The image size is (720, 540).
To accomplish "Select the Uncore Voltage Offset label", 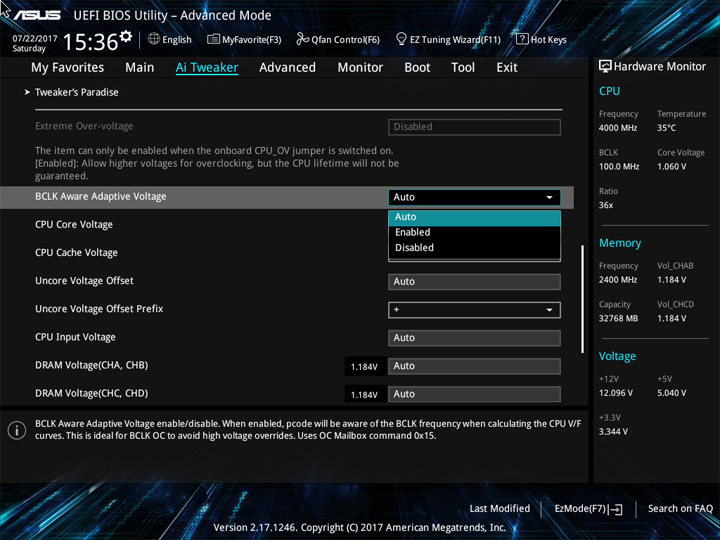I will pyautogui.click(x=84, y=281).
